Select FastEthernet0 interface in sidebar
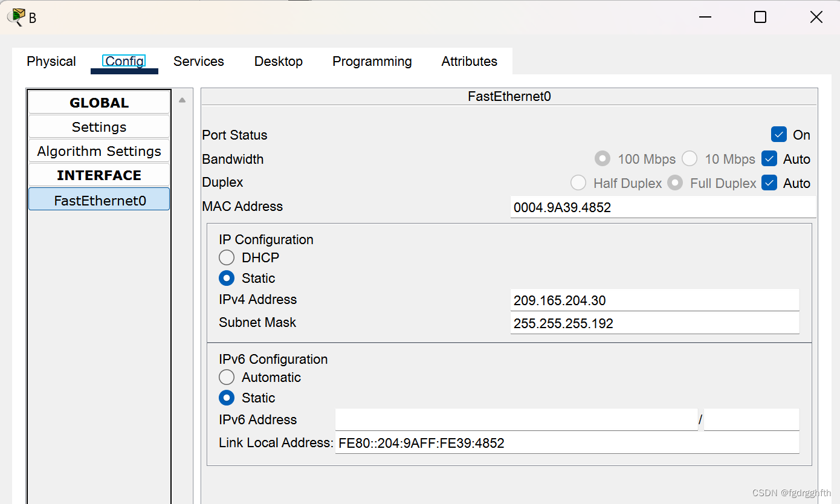Screen dimensions: 840x504 click(x=99, y=200)
